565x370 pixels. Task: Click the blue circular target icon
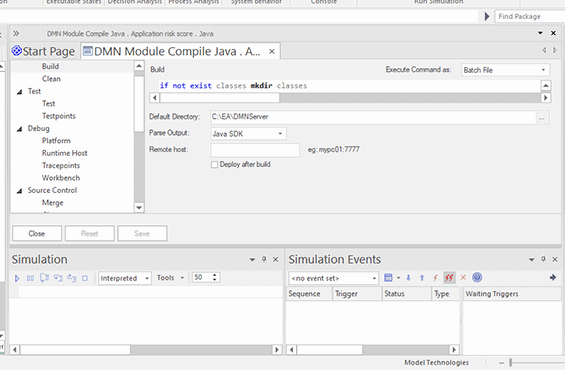[x=477, y=277]
